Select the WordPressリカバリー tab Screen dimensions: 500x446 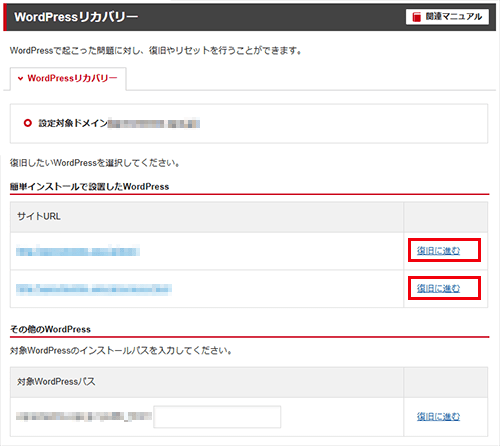click(68, 79)
